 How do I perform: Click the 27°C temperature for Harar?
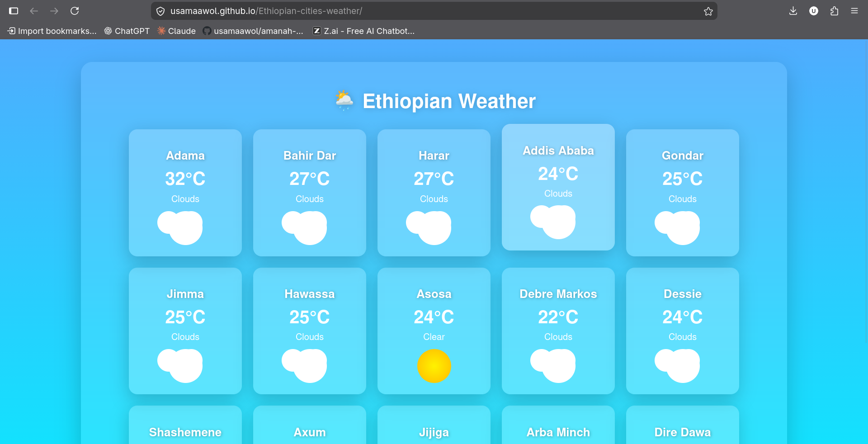434,179
